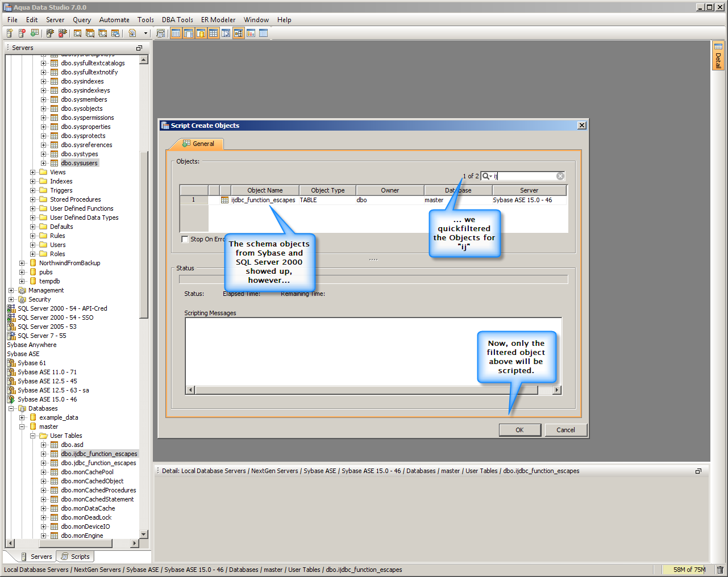Open the ER Modeler menu
The height and width of the screenshot is (577, 728).
(218, 20)
